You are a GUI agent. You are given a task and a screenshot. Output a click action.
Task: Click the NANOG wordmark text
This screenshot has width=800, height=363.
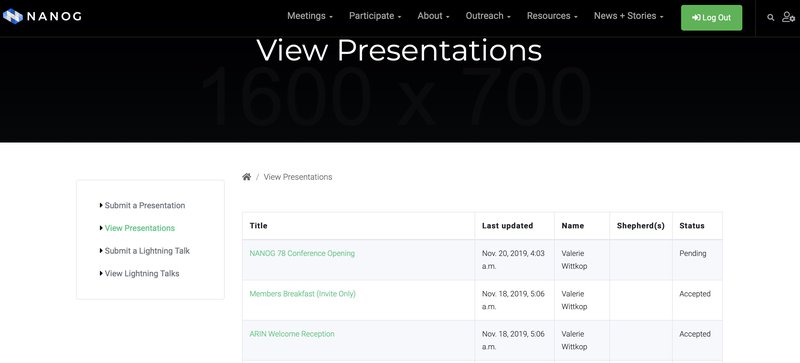(x=54, y=16)
